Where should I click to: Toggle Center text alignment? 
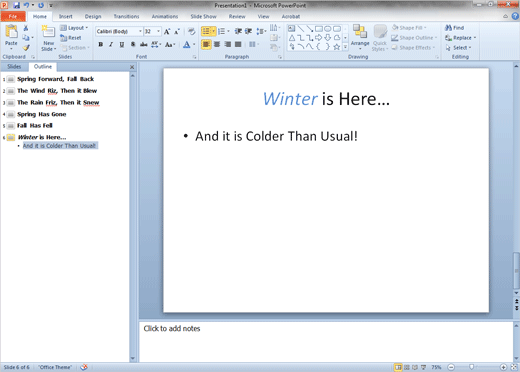click(217, 44)
